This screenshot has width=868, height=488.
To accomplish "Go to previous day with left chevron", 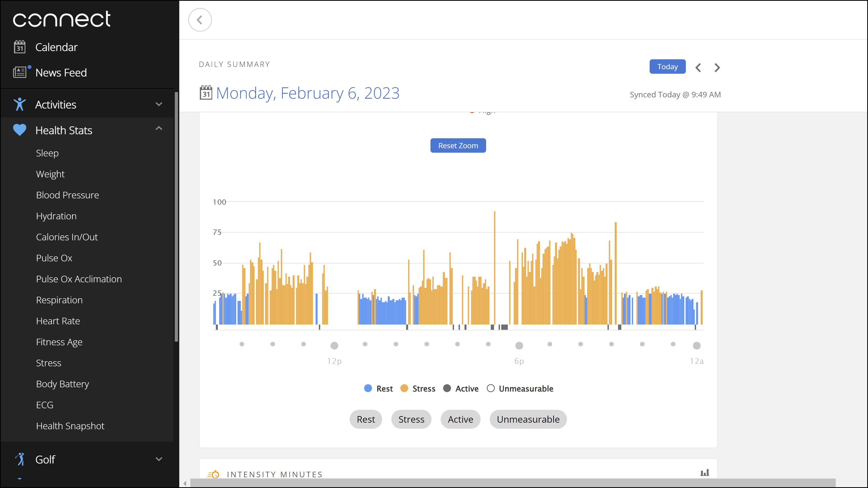I will pos(698,67).
